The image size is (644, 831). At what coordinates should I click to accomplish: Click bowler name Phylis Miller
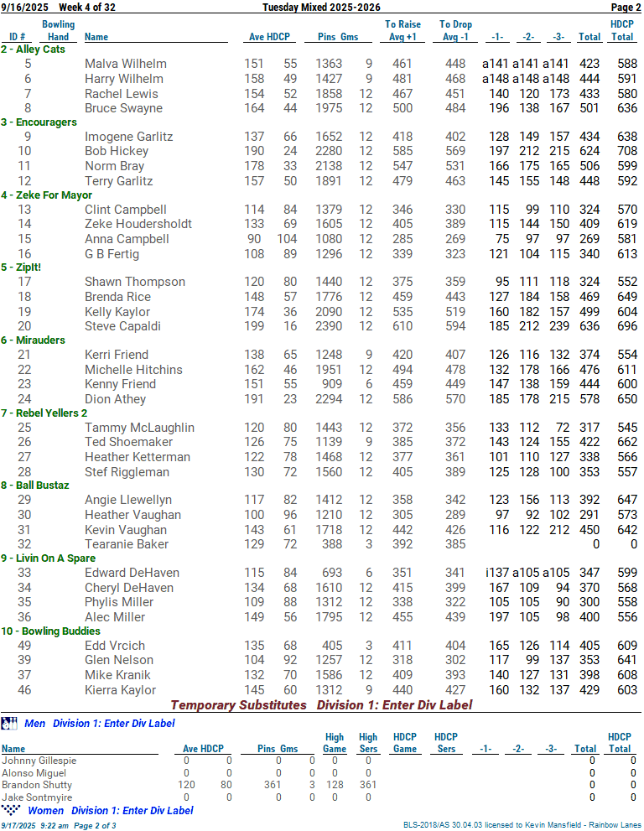point(119,602)
